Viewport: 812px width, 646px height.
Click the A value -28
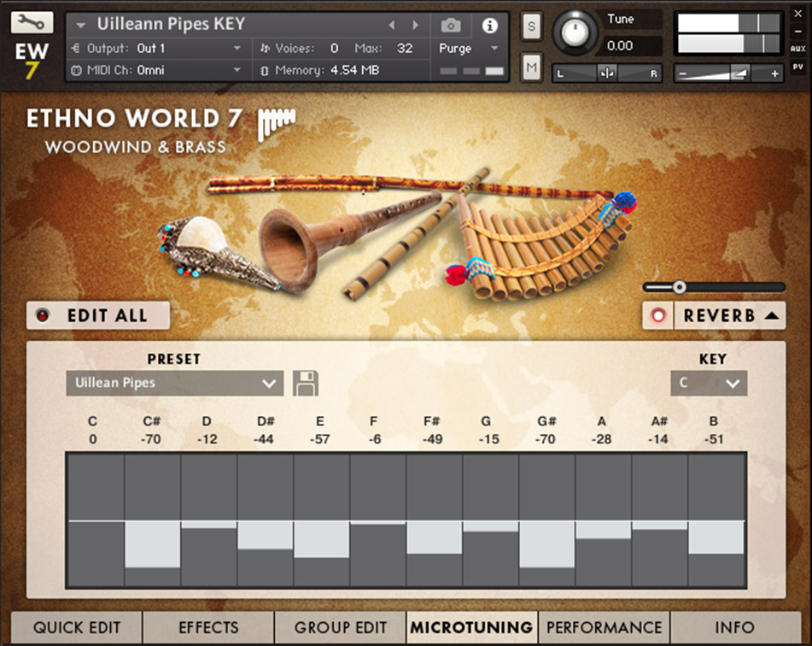point(601,439)
